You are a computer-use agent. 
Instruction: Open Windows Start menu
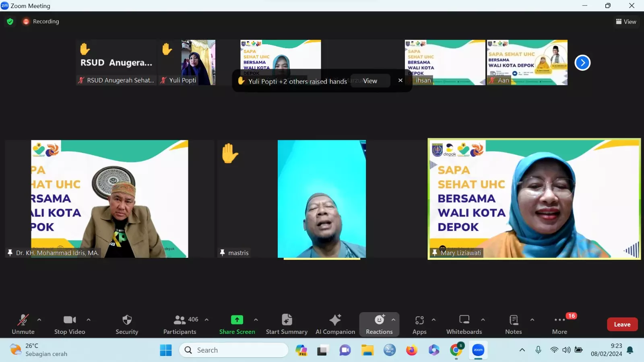click(x=165, y=350)
